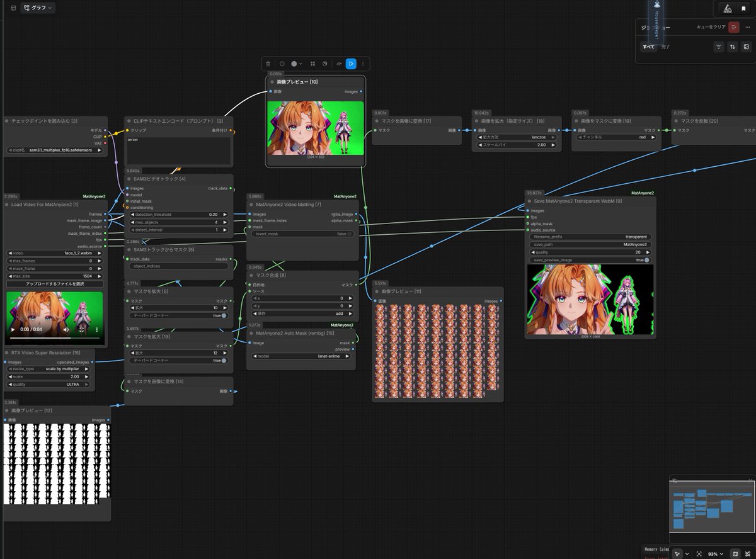Open node color picker dropdown in toolbar
This screenshot has width=756, height=559.
[297, 64]
